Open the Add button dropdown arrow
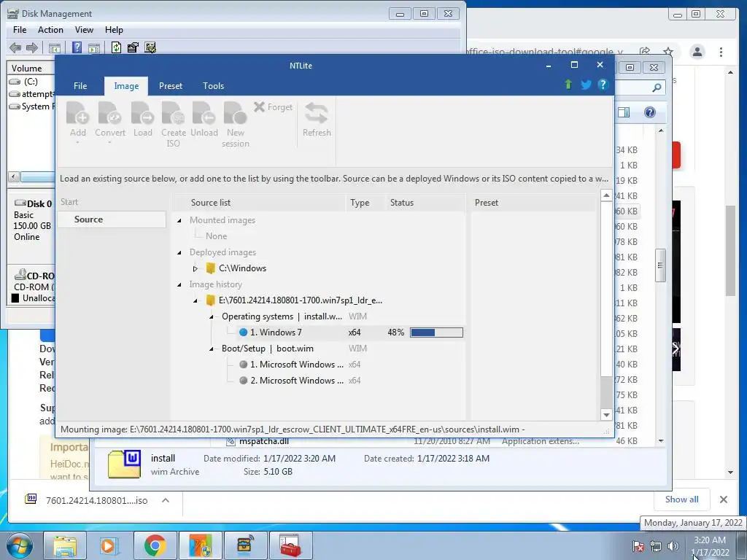This screenshot has width=747, height=560. [x=77, y=143]
